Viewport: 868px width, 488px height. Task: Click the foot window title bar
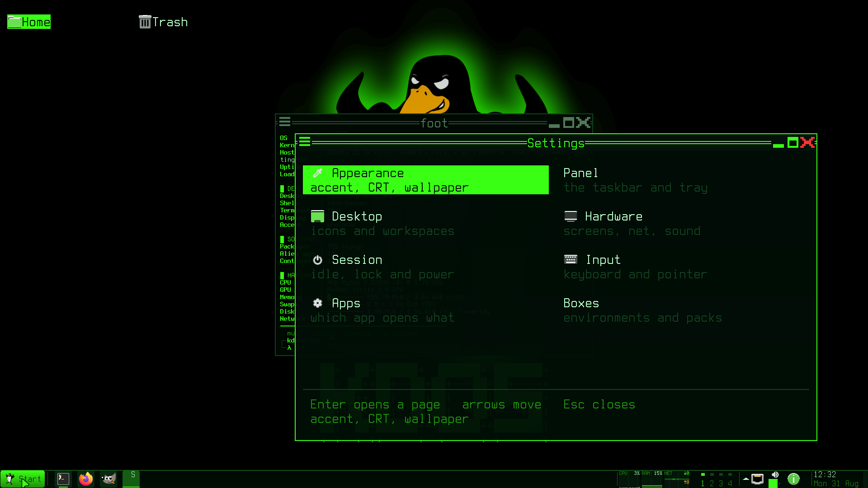(434, 123)
